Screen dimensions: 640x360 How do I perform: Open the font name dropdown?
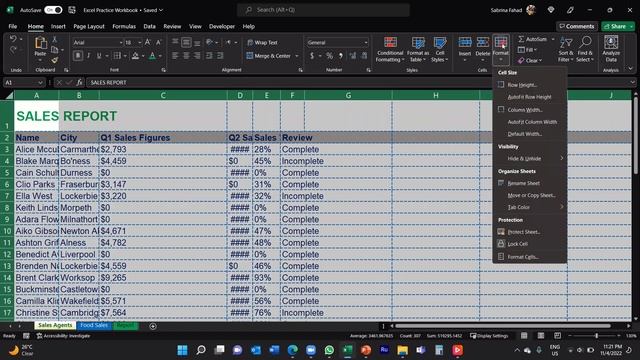(x=121, y=42)
